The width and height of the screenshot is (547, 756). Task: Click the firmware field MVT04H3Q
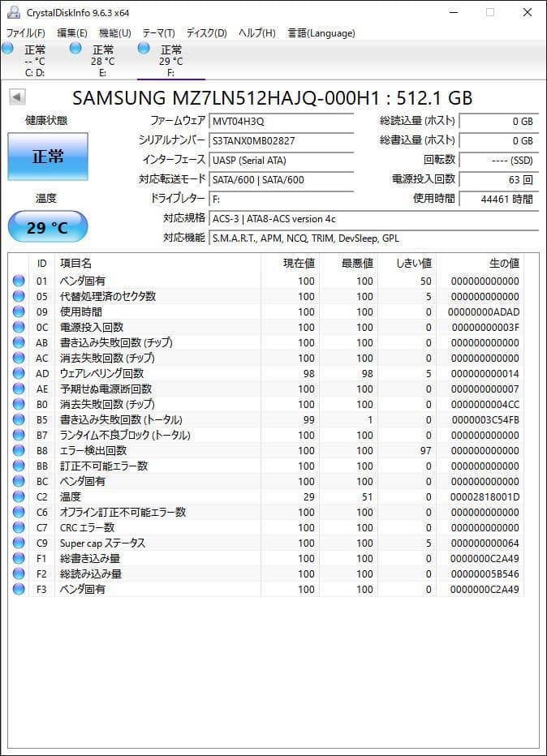(x=282, y=121)
